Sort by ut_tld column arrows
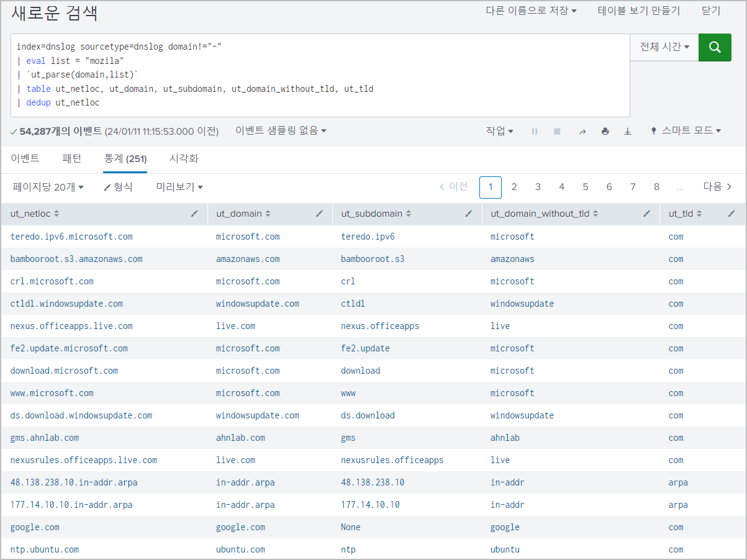 pos(699,214)
